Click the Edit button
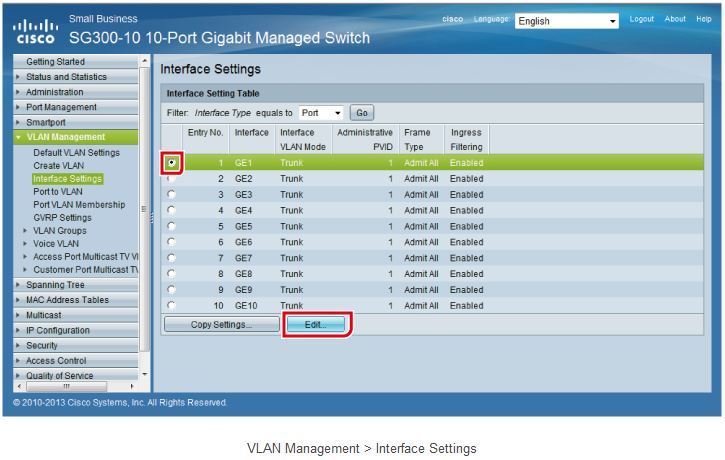725x460 pixels. (317, 325)
